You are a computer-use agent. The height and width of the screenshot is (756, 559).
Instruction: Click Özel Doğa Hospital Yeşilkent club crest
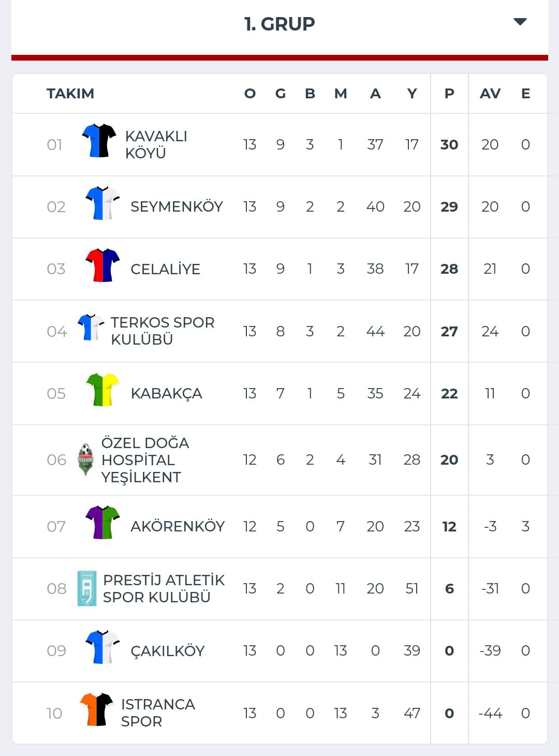click(85, 459)
